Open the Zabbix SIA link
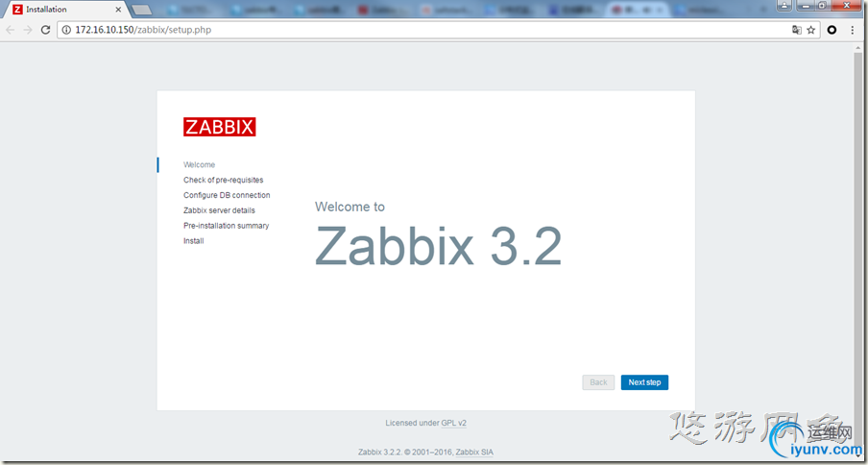868x465 pixels. point(474,453)
